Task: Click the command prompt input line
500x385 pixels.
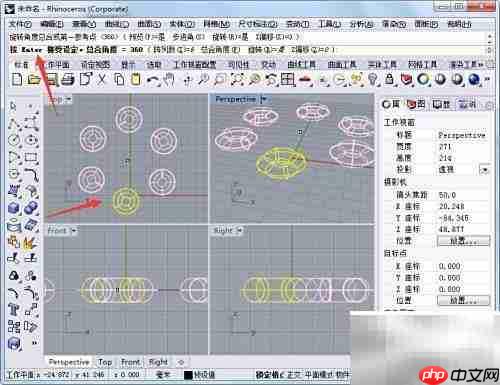Action: click(247, 50)
